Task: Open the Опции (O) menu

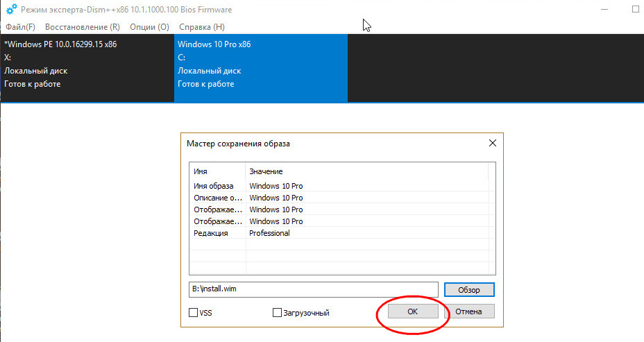Action: click(149, 27)
